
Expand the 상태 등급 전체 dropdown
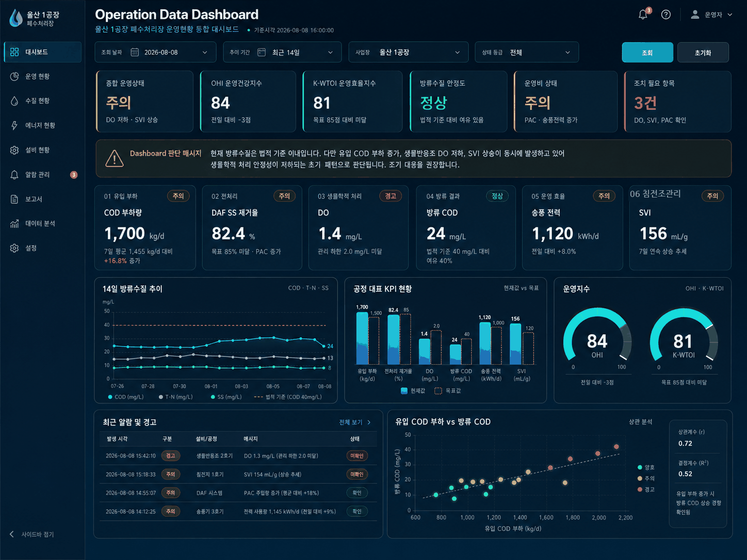pyautogui.click(x=527, y=52)
